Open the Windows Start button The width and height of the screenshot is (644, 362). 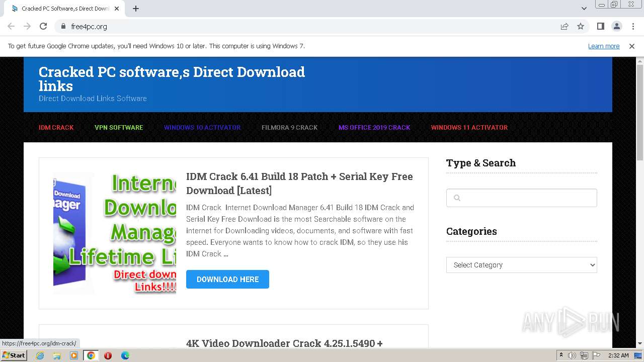[14, 355]
